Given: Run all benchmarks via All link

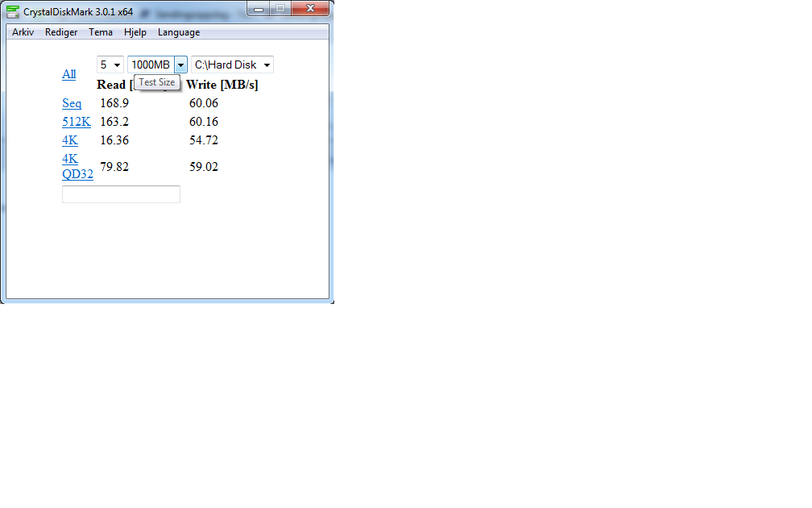Looking at the screenshot, I should [69, 74].
